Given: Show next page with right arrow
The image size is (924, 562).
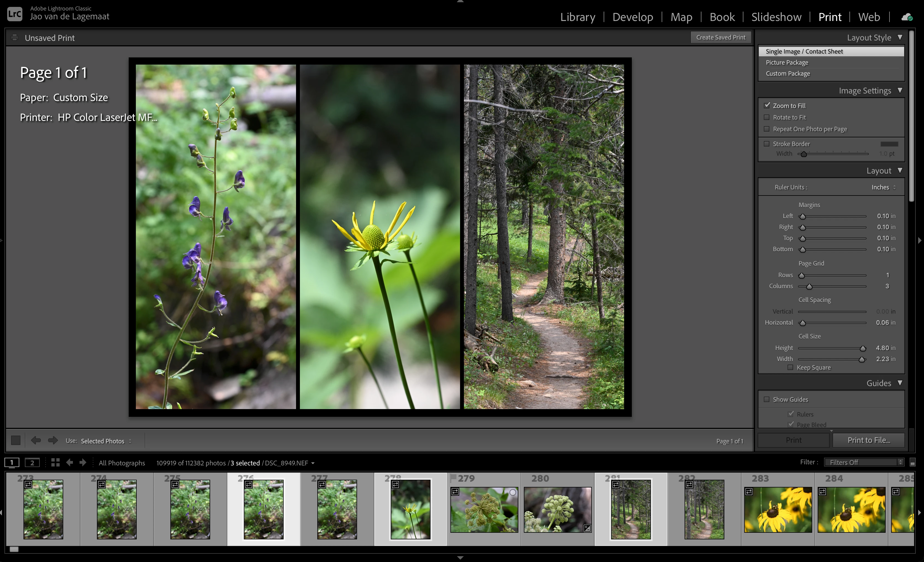Looking at the screenshot, I should (53, 440).
